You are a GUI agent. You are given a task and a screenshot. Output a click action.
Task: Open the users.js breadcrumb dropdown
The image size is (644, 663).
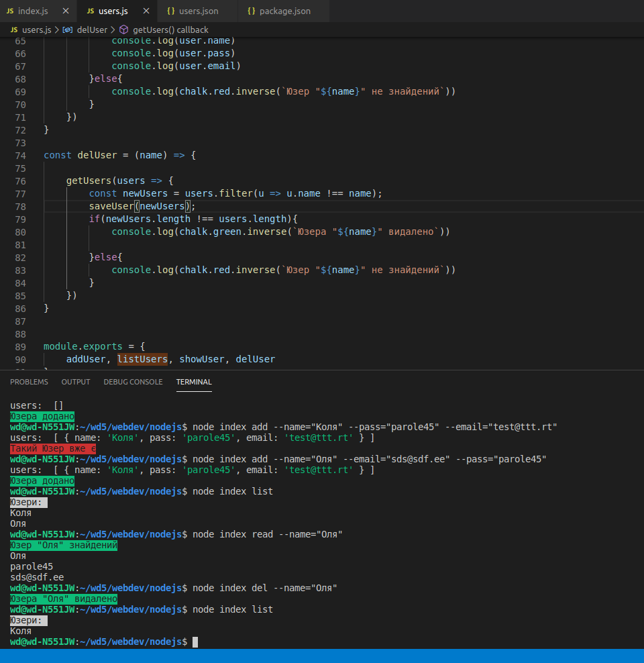pyautogui.click(x=36, y=30)
